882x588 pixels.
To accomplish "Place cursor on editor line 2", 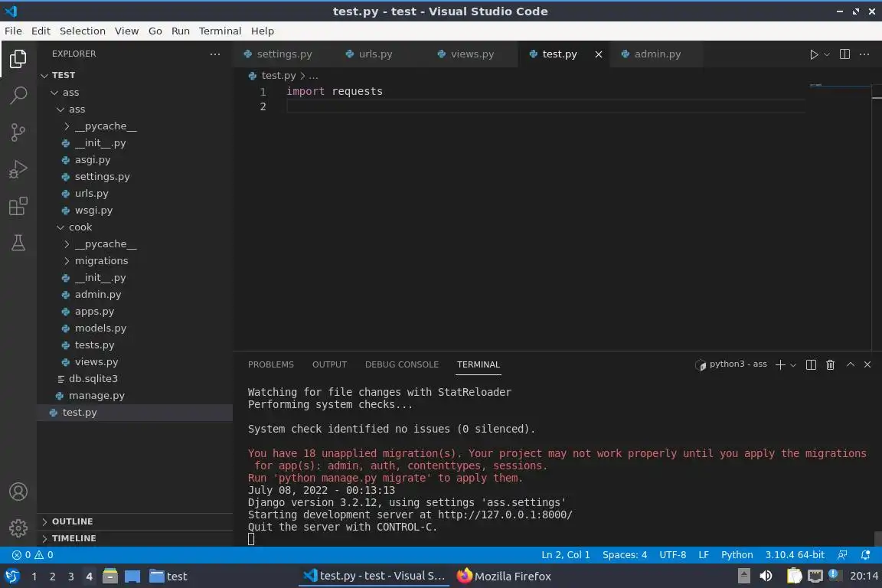I will click(546, 107).
